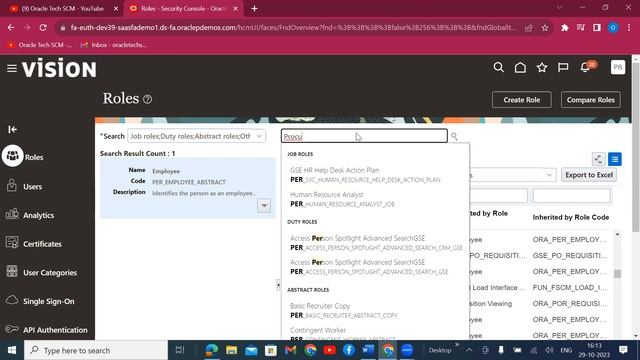
Task: Click the role search magnifier button
Action: tap(454, 136)
